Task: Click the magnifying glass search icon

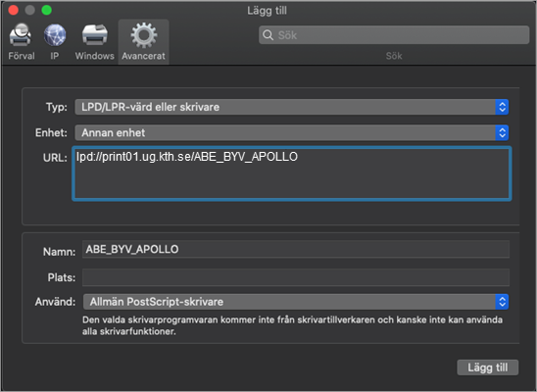Action: point(268,35)
